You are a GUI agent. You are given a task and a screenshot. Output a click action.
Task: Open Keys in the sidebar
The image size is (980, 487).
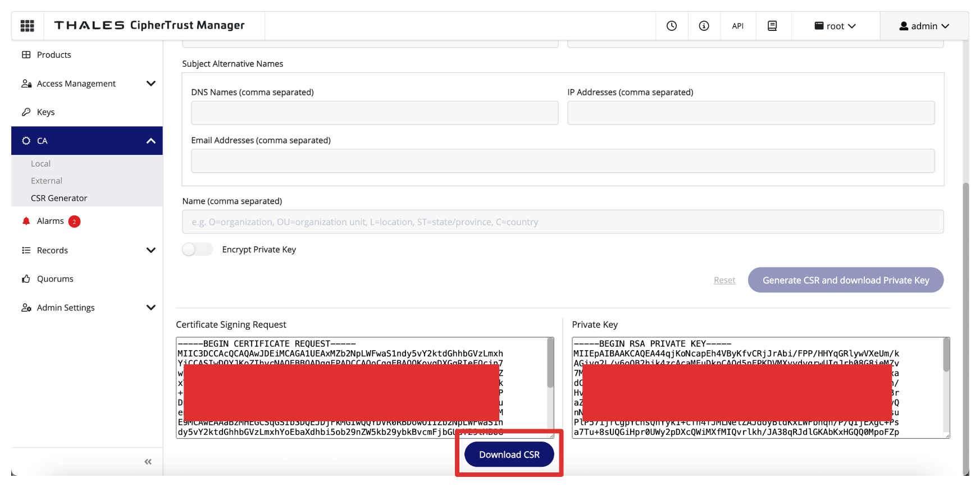tap(45, 112)
